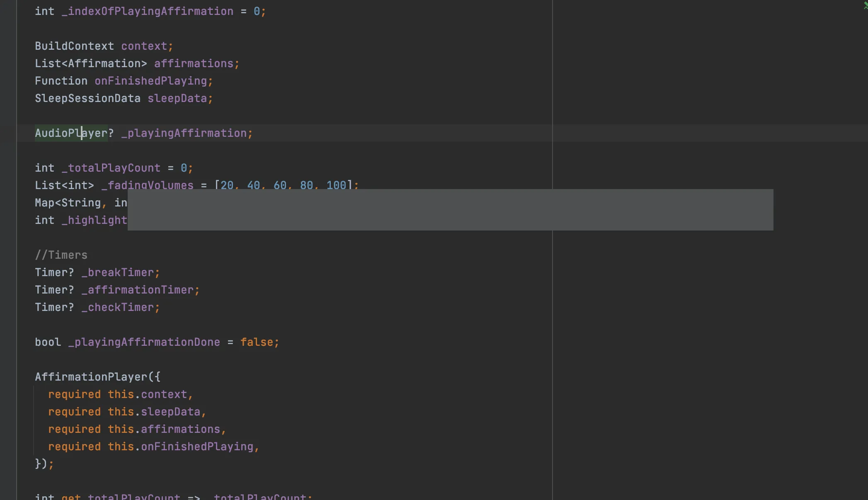Image resolution: width=868 pixels, height=500 pixels.
Task: Click the _totalPlayCount variable declaration
Action: tap(111, 168)
